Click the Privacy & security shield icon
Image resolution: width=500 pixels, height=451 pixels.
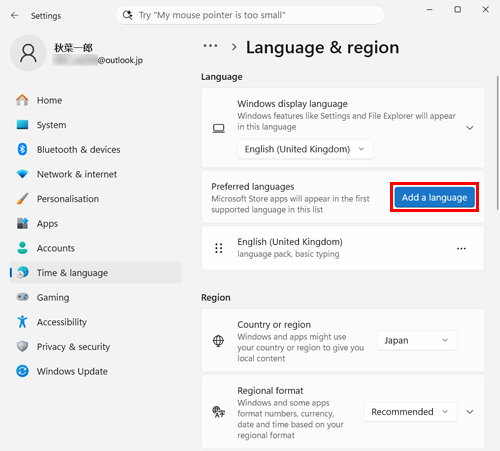22,346
